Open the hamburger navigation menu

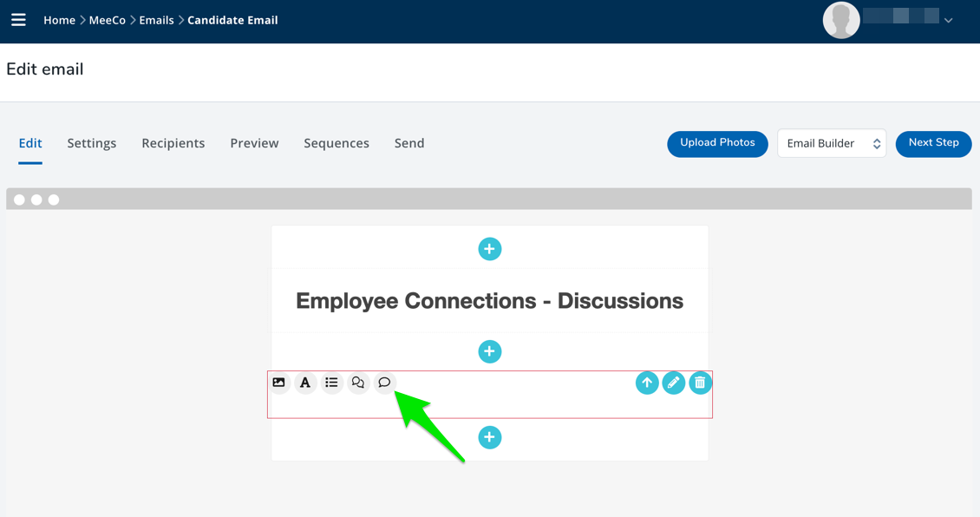18,20
